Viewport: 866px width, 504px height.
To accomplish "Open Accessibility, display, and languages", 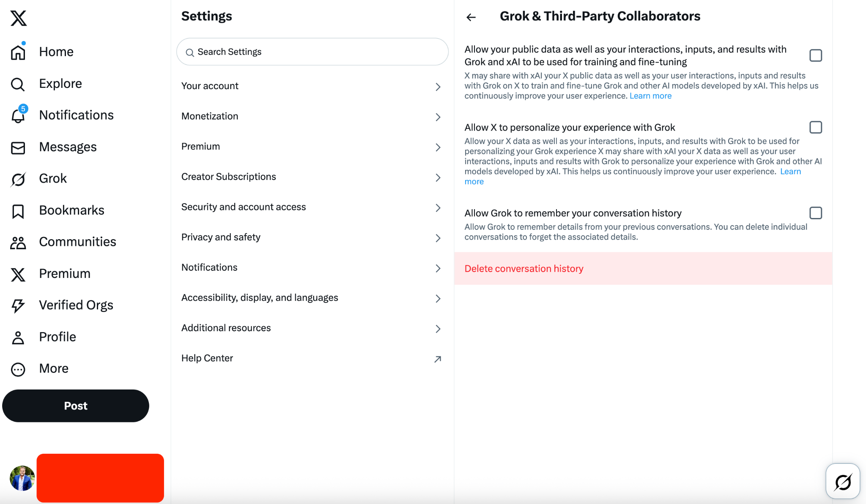I will [x=260, y=298].
